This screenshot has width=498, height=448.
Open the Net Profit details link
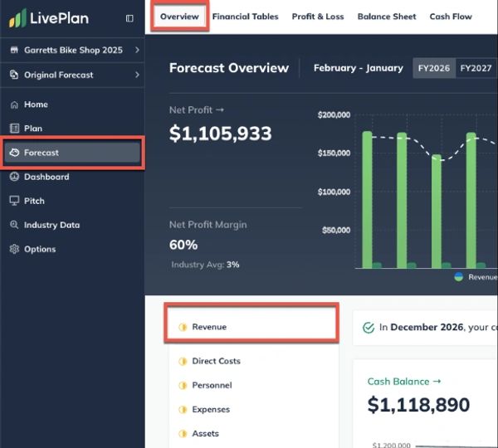(197, 110)
